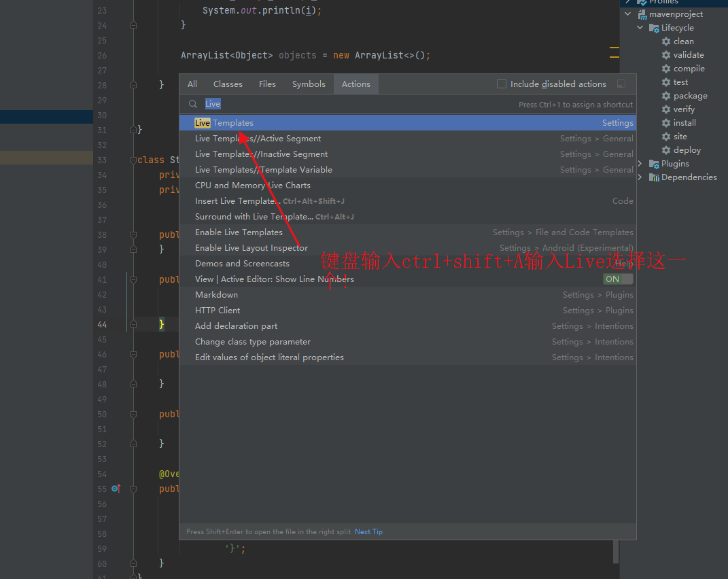Select the Actions search tab
Image resolution: width=728 pixels, height=579 pixels.
356,84
